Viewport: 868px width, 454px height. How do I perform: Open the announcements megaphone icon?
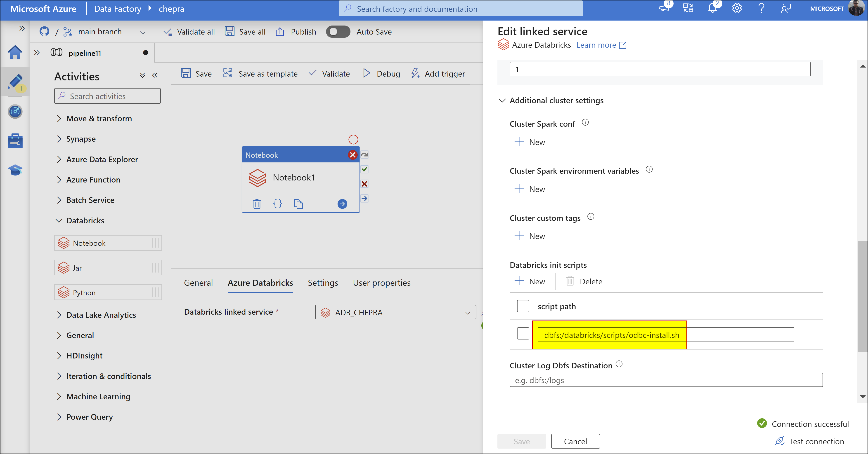click(x=664, y=8)
